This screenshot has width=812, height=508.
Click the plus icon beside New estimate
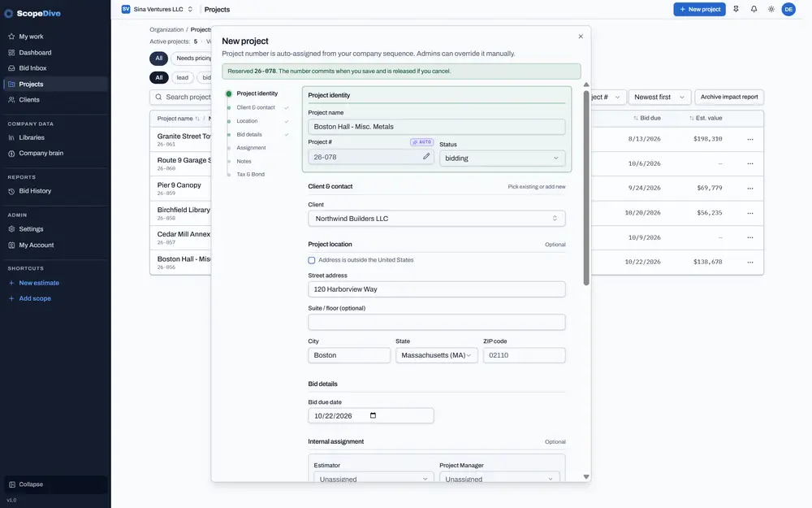11,283
